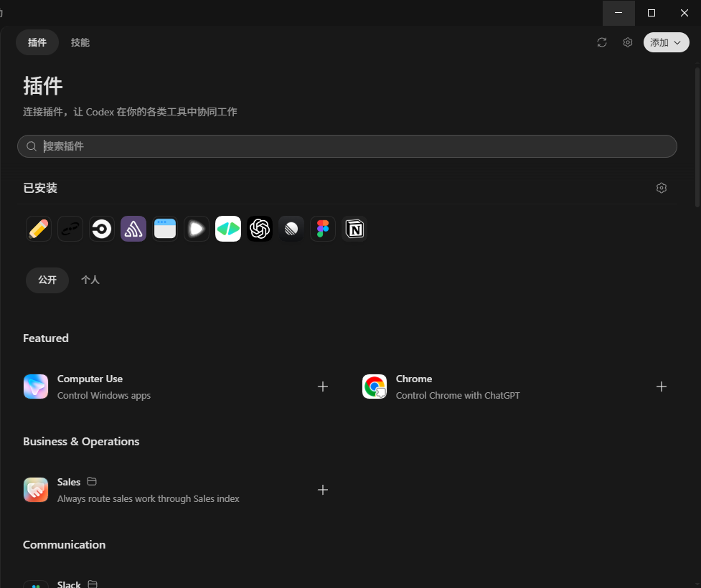The height and width of the screenshot is (588, 701).
Task: Open the OpenAI plugin icon
Action: point(260,229)
